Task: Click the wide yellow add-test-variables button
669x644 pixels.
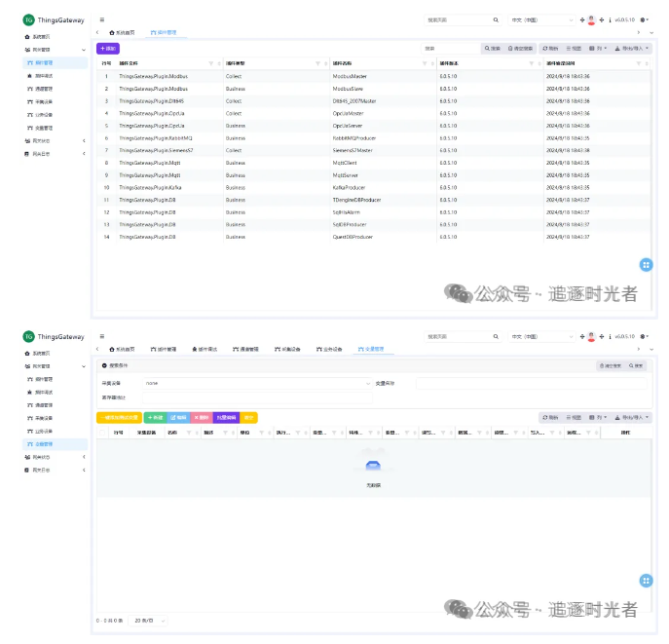Action: point(120,418)
